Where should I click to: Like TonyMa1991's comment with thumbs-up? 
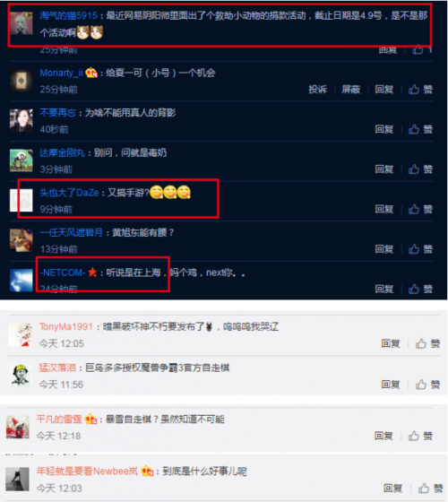click(421, 343)
